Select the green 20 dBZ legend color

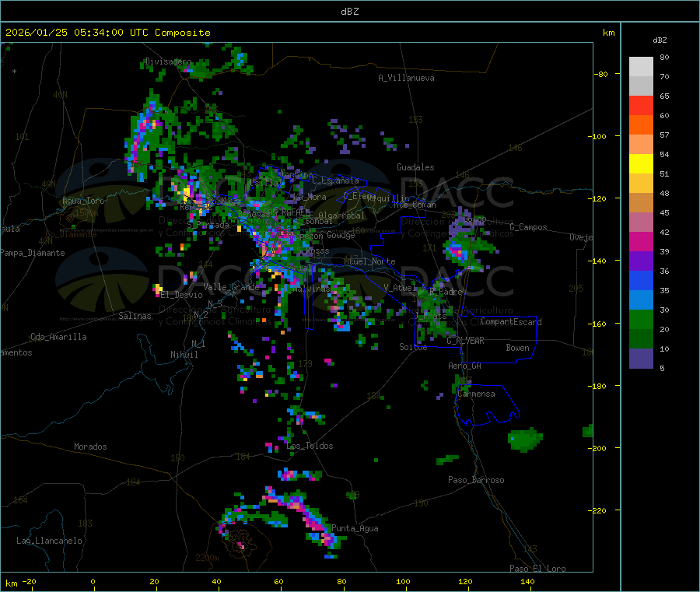click(641, 319)
